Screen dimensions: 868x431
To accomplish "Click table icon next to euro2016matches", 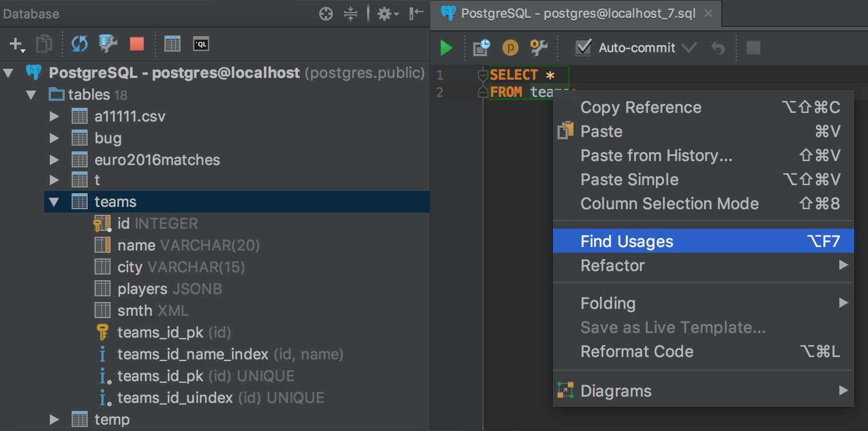I will (80, 159).
